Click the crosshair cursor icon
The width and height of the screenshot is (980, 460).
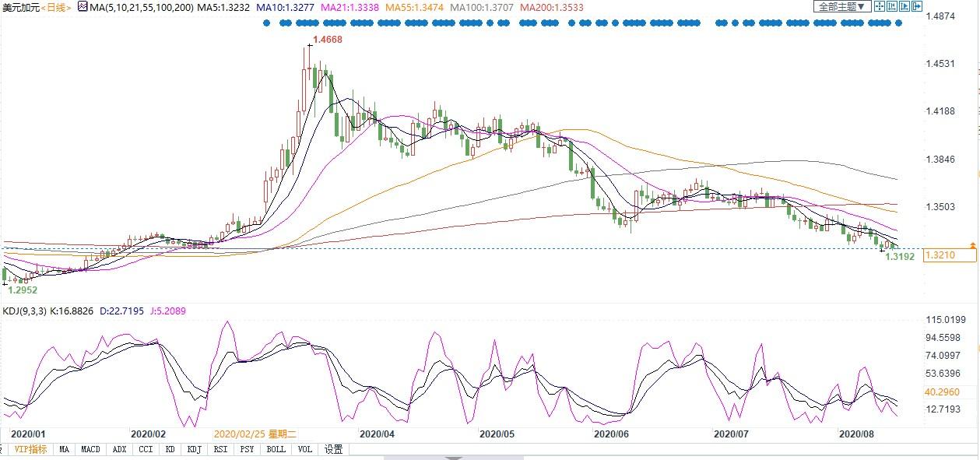[x=880, y=6]
